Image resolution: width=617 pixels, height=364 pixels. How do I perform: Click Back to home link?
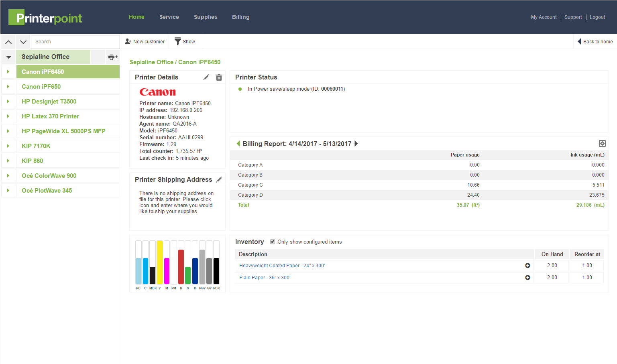click(595, 42)
